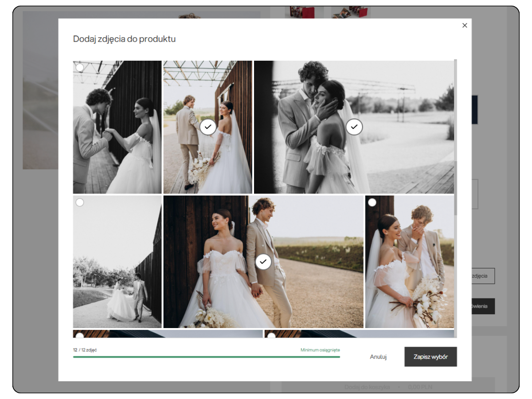Click Zapisz wybór to save selection
This screenshot has width=532, height=399.
(x=430, y=356)
